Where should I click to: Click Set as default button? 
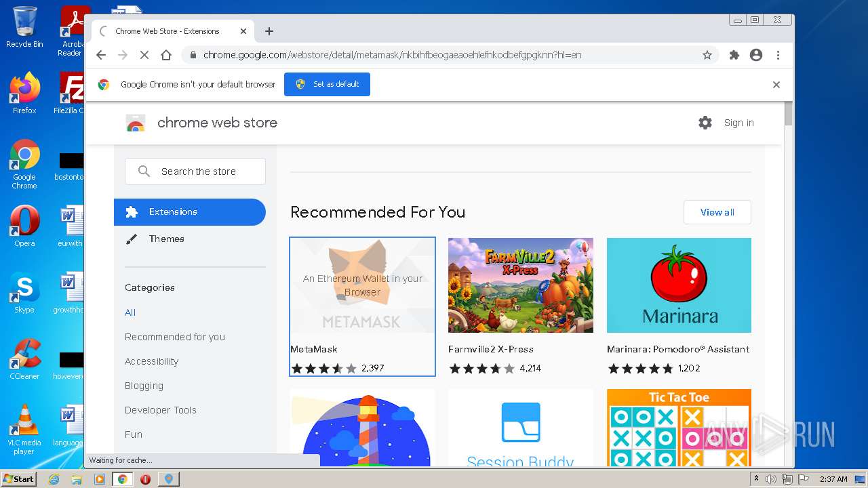327,84
